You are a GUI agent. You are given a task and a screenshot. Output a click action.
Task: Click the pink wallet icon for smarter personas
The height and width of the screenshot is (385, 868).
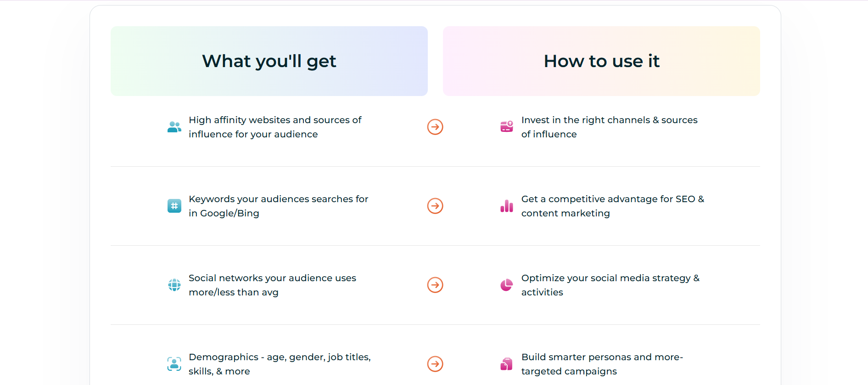click(x=506, y=364)
